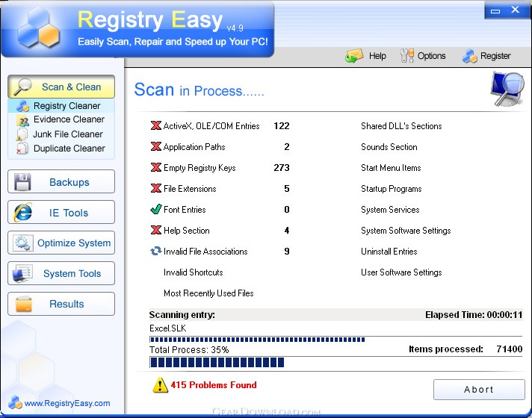Click green checkmark beside Font Entries

click(x=155, y=209)
